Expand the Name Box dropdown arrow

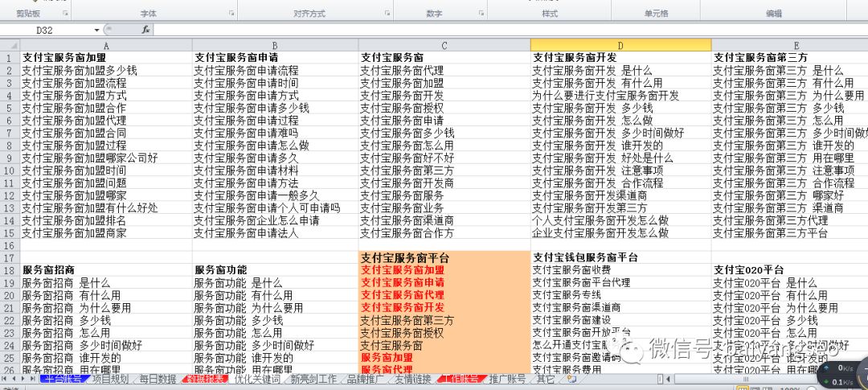click(x=97, y=30)
